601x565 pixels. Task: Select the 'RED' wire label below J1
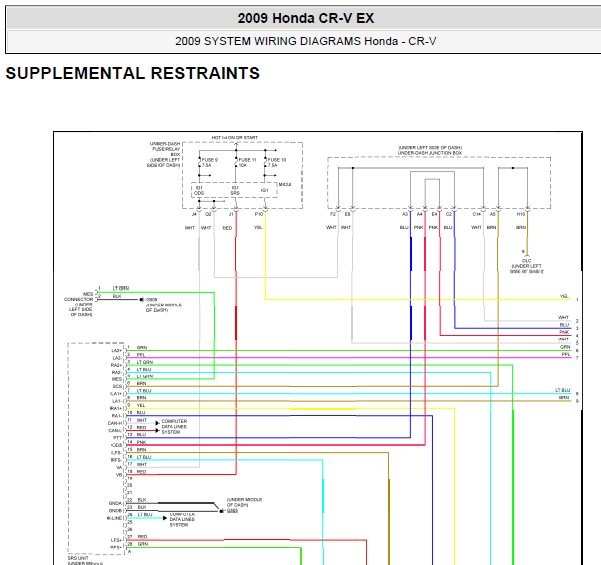tap(227, 228)
